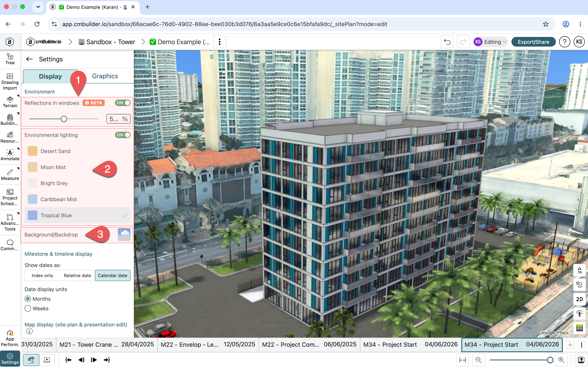This screenshot has height=367, width=588.
Task: Click the Export/Share button
Action: [533, 42]
